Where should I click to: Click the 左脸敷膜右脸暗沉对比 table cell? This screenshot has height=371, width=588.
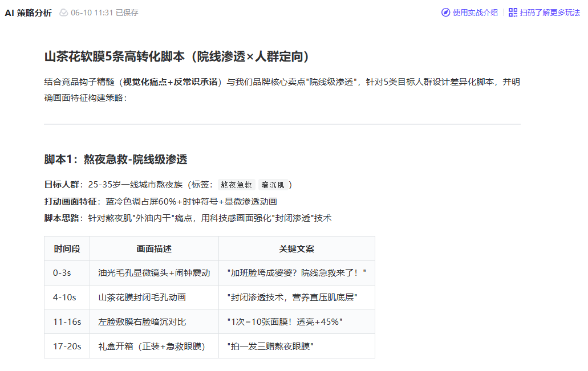point(142,322)
